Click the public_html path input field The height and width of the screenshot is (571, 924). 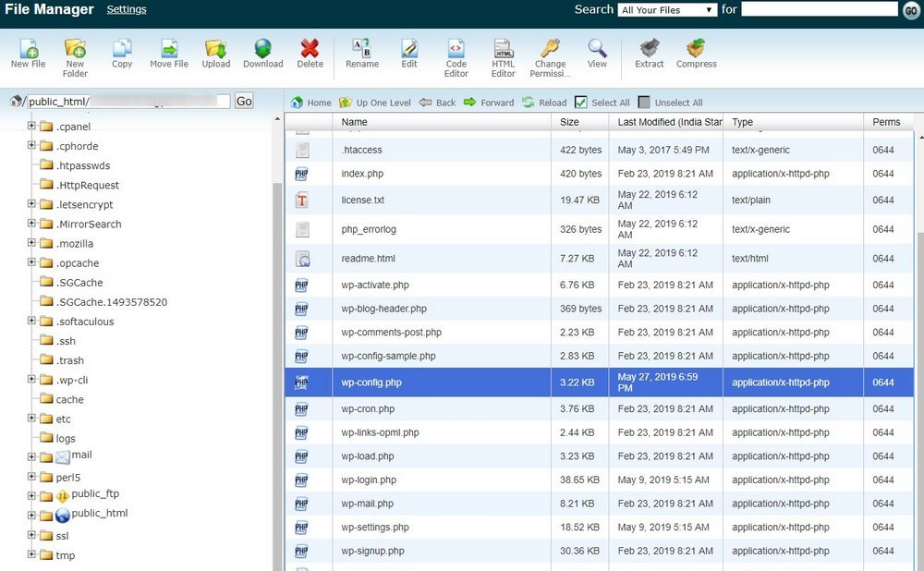[128, 102]
